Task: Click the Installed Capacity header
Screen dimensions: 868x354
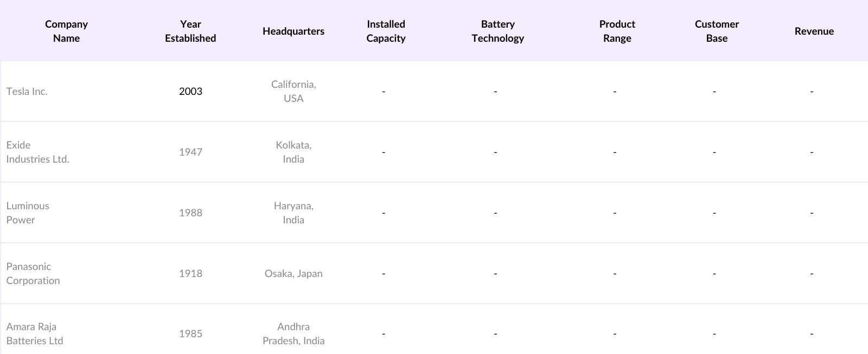Action: pos(386,31)
